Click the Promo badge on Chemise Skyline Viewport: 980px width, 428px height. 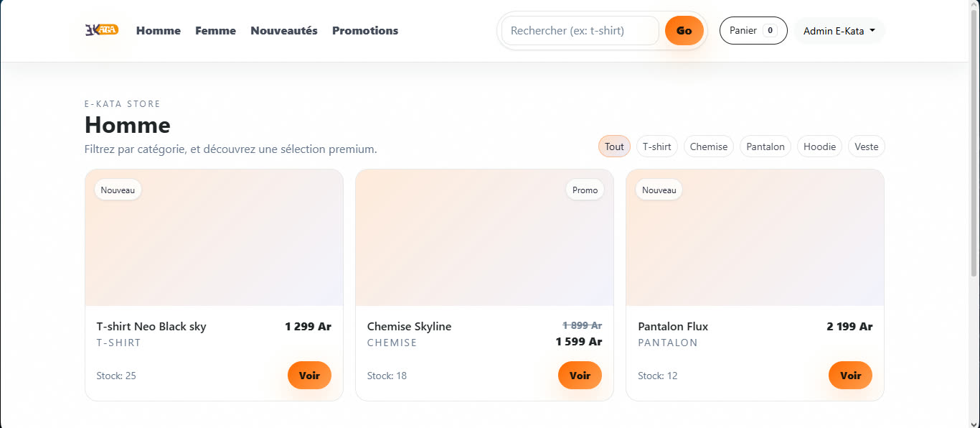585,190
